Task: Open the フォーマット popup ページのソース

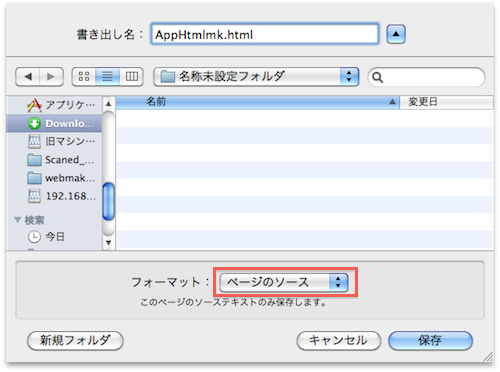Action: 284,282
